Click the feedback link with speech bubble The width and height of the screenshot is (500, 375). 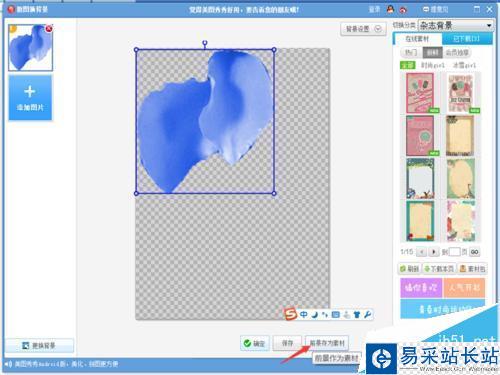[x=435, y=9]
